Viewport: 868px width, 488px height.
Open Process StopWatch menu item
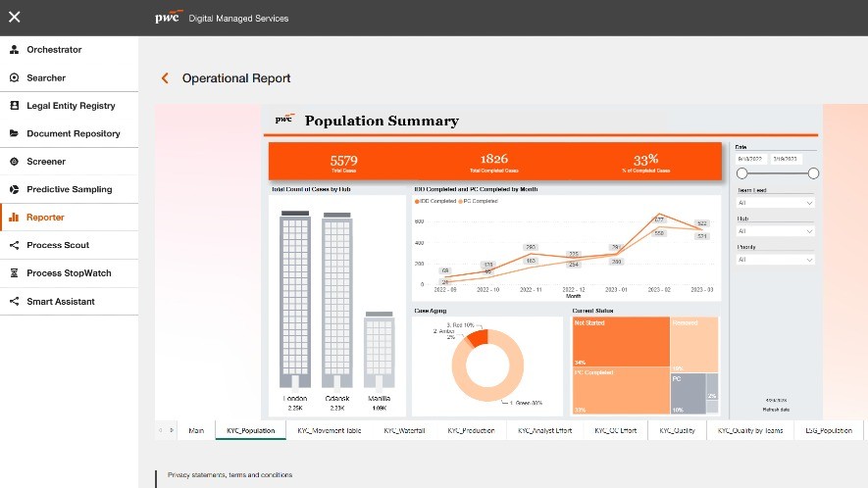[x=70, y=273]
